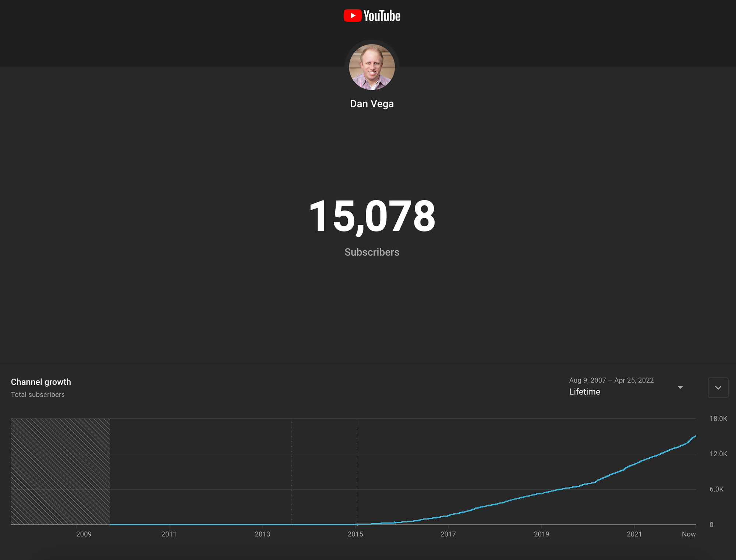Image resolution: width=736 pixels, height=560 pixels.
Task: Click the 2017 axis label
Action: point(448,534)
